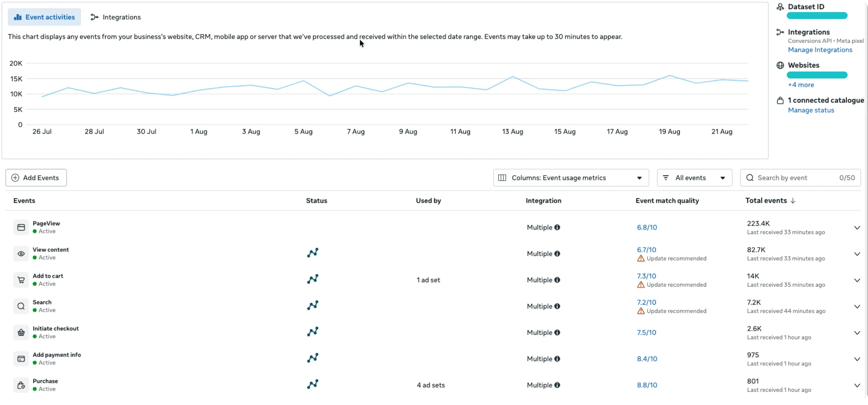Screen dimensions: 868x405
Task: Open PageView 6.8/10 match quality score
Action: coord(647,227)
